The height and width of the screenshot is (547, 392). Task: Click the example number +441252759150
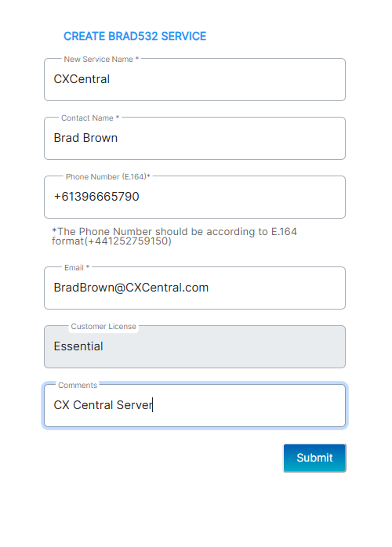(x=129, y=241)
